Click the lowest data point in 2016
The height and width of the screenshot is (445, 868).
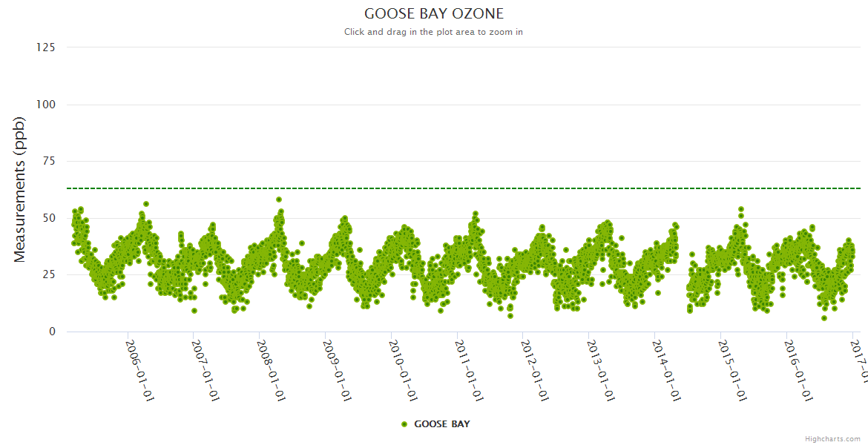point(823,318)
